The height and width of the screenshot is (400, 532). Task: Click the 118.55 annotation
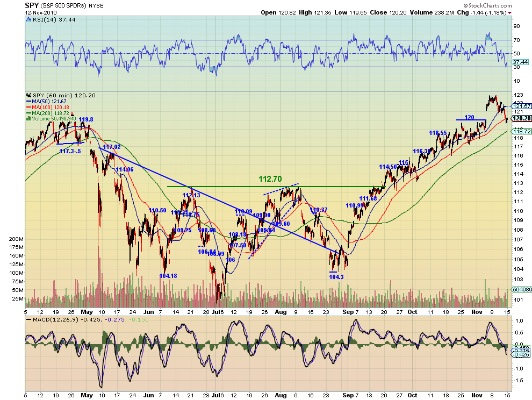(x=438, y=133)
